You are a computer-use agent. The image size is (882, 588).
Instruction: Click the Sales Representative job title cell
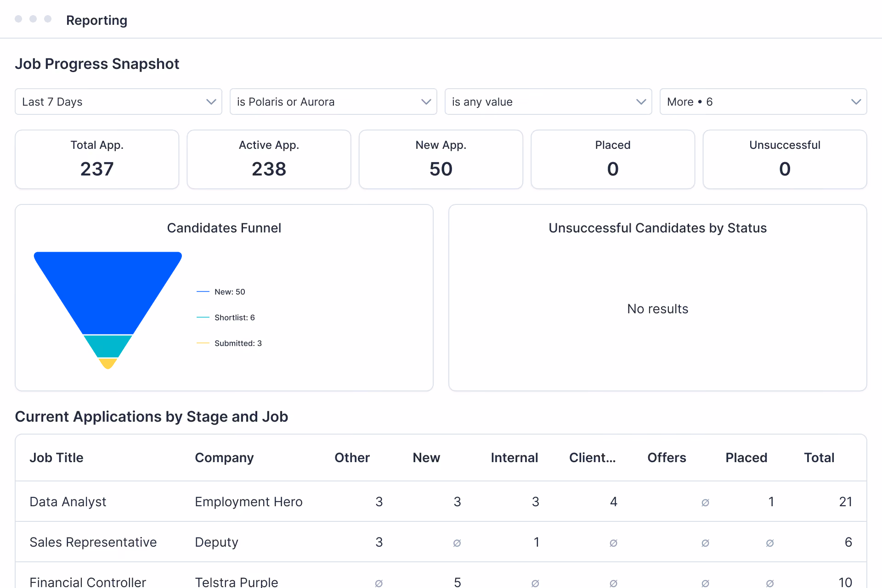click(x=93, y=542)
